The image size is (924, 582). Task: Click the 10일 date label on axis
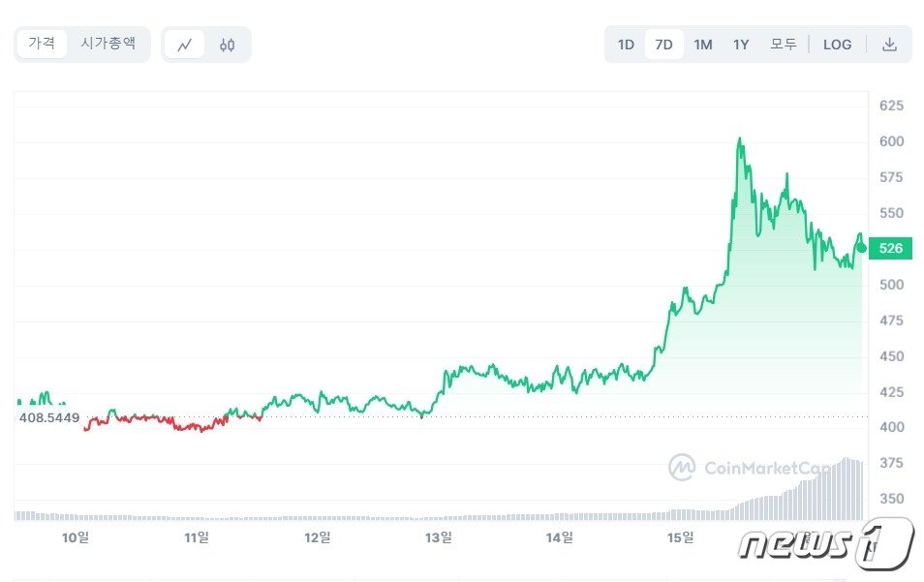[x=76, y=536]
